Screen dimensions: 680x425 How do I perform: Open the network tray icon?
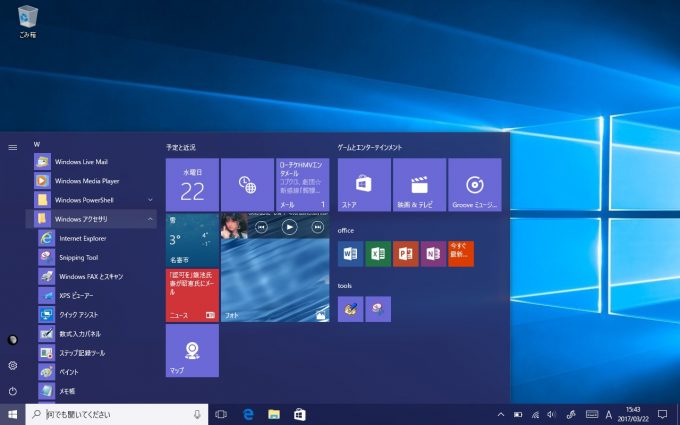pos(535,415)
